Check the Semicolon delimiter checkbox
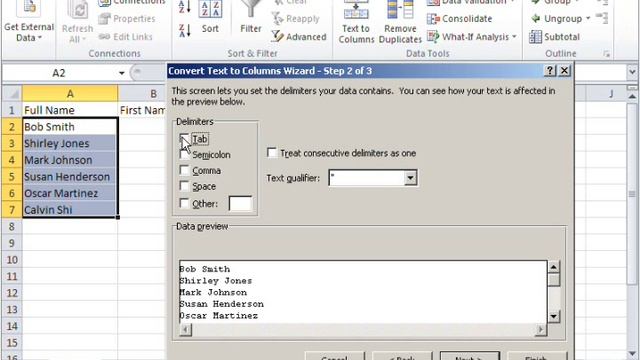 pyautogui.click(x=184, y=155)
